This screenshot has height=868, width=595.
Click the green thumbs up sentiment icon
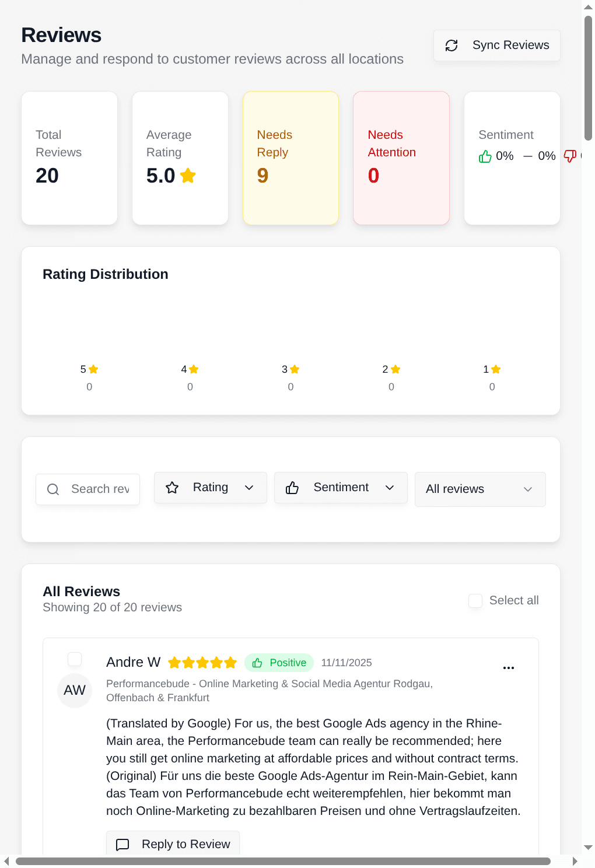click(x=485, y=156)
